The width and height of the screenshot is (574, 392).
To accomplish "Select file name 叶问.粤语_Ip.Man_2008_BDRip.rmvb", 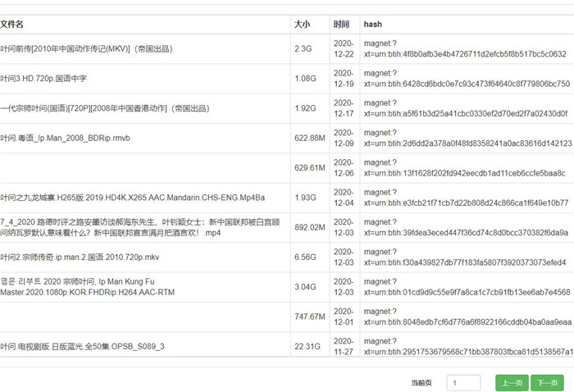I will pos(65,138).
